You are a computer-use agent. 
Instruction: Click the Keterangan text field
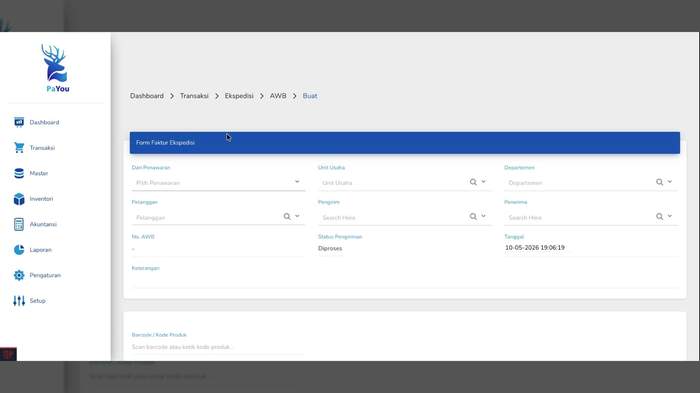tap(405, 280)
